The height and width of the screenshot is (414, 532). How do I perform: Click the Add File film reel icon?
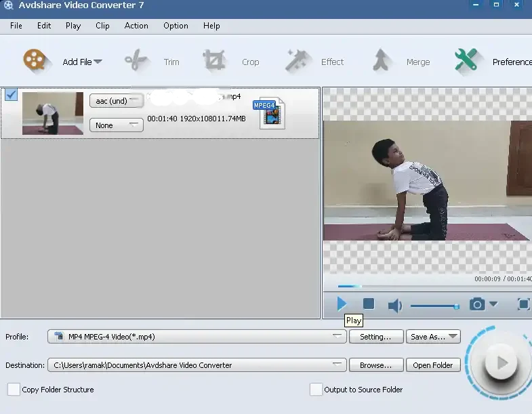pos(37,61)
